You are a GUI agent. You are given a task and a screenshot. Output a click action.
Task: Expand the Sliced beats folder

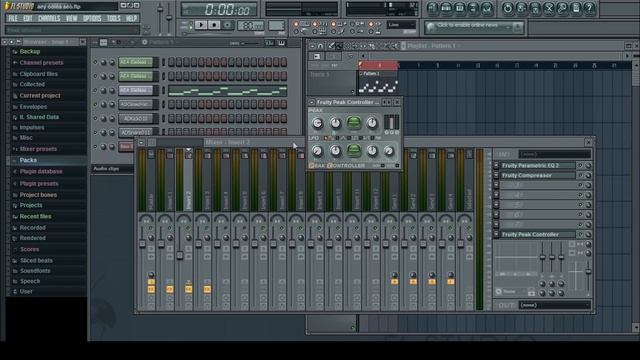[x=36, y=260]
